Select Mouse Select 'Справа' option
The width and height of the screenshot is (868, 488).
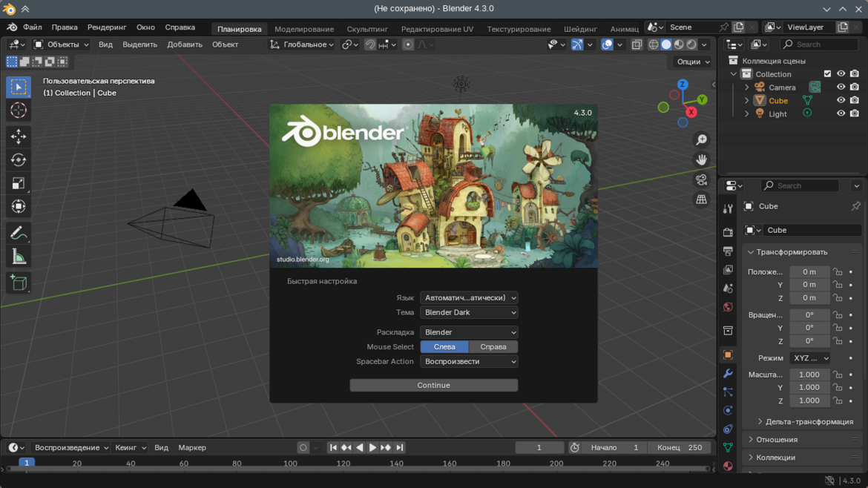(x=493, y=347)
